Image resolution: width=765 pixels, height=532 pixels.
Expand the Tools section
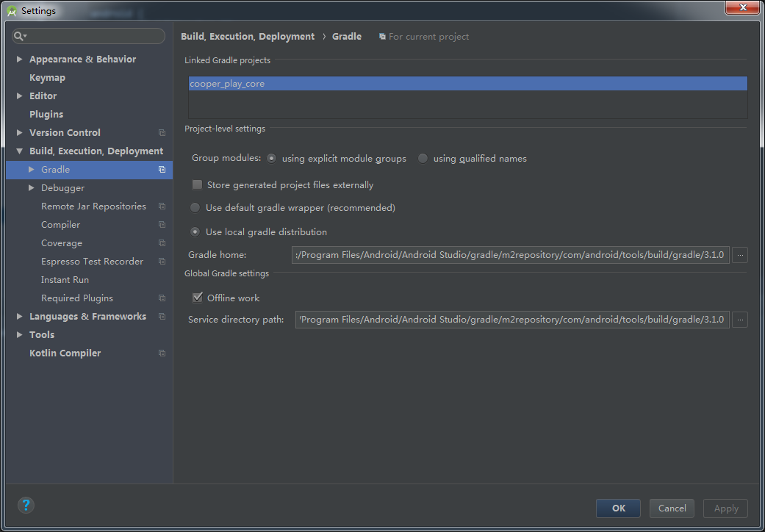[18, 334]
